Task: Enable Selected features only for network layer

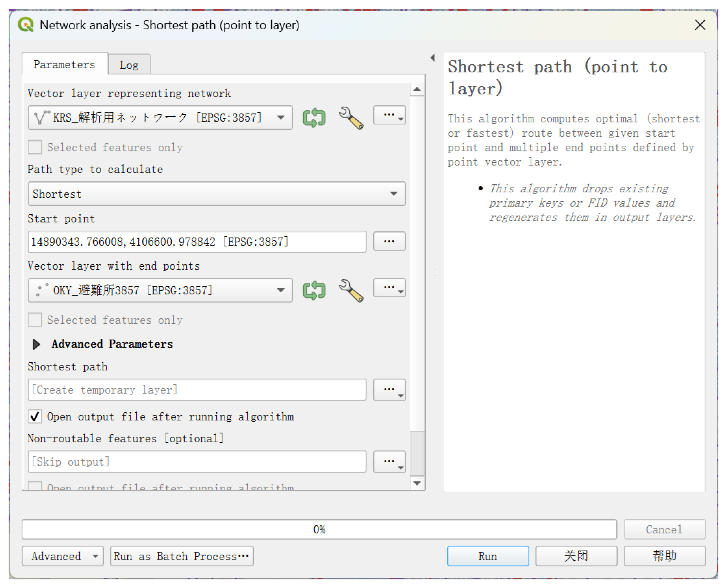Action: pos(35,147)
